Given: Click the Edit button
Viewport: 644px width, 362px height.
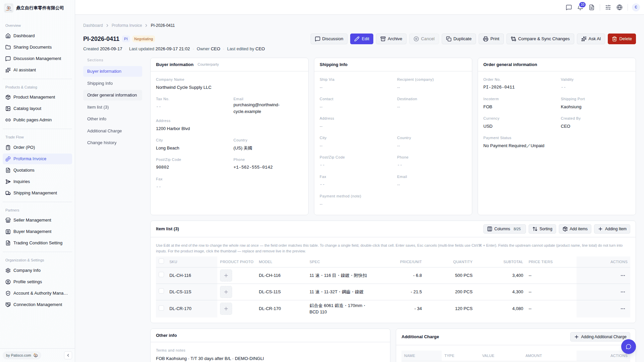Looking at the screenshot, I should (362, 39).
